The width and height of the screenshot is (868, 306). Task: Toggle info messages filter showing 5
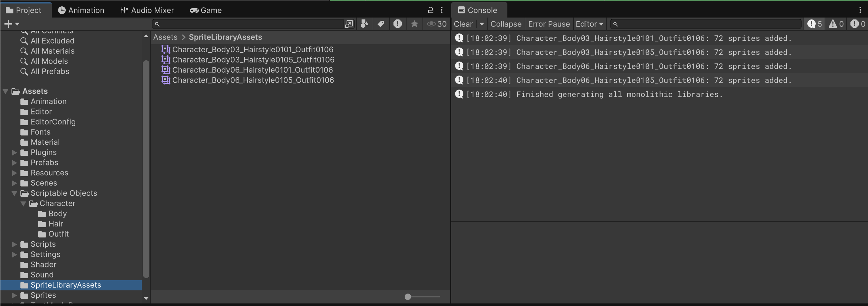[814, 24]
